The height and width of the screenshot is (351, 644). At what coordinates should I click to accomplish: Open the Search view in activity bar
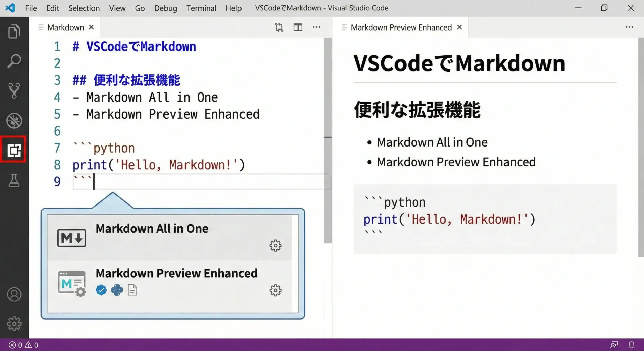[x=14, y=61]
